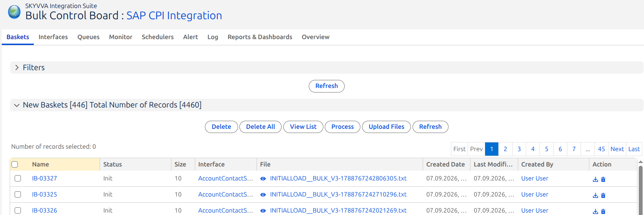This screenshot has width=644, height=215.
Task: Click Refresh button next to Upload Files
Action: pos(430,127)
